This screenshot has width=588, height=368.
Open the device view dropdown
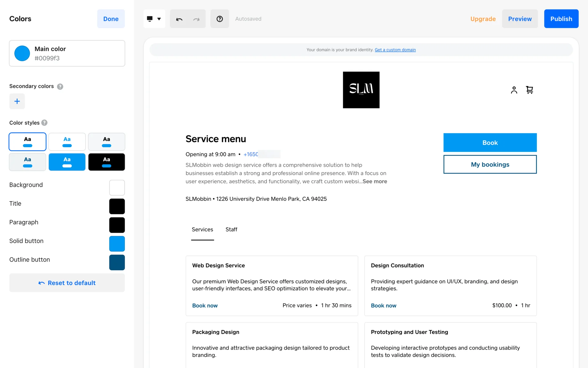point(154,19)
